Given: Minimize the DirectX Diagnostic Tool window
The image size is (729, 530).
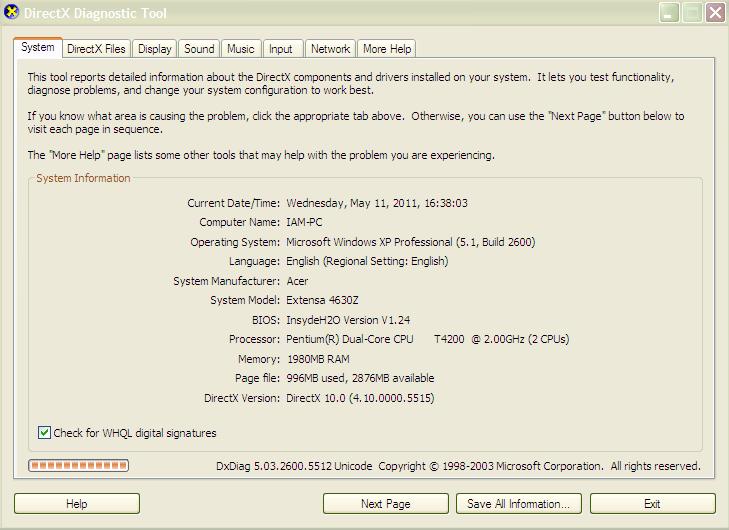Looking at the screenshot, I should pos(669,13).
